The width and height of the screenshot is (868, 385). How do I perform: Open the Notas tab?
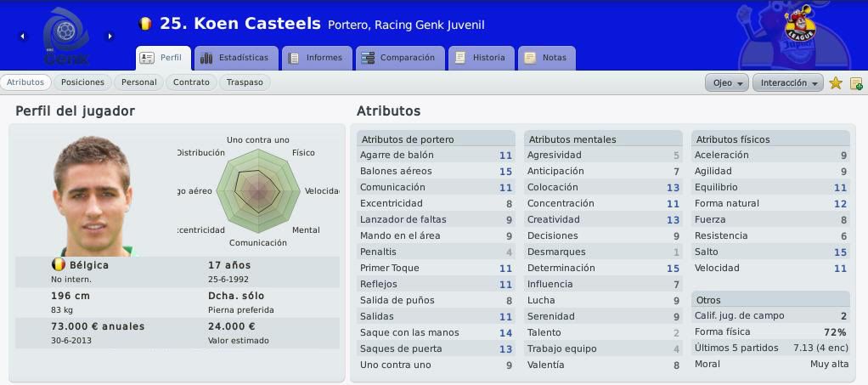coord(546,58)
